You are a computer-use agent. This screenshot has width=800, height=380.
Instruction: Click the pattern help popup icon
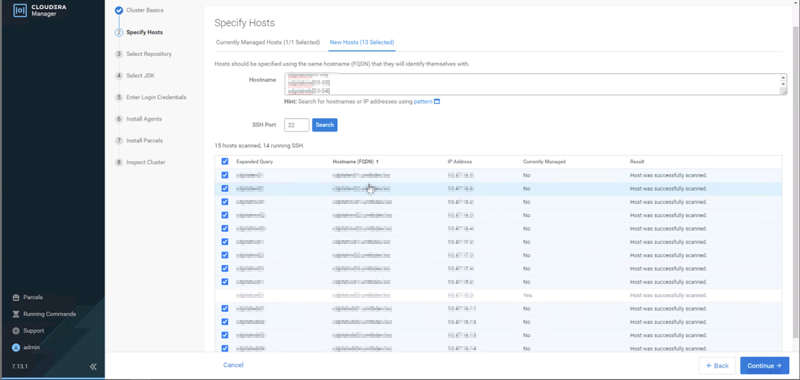click(x=437, y=102)
